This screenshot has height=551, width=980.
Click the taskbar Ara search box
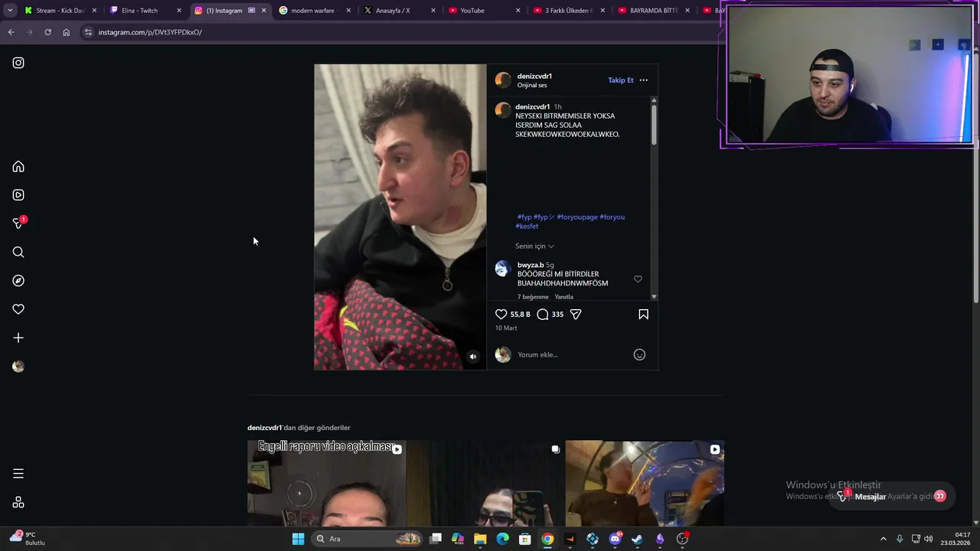pyautogui.click(x=368, y=539)
